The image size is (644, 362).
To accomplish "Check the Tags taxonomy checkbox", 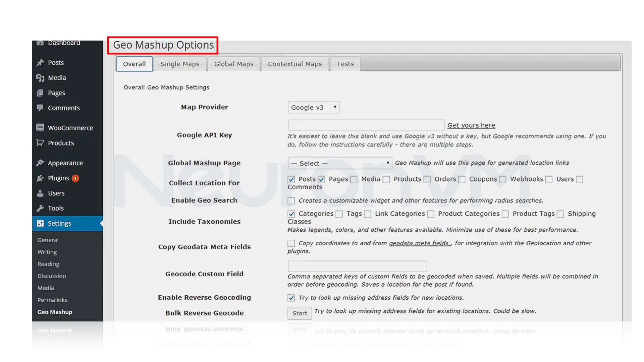I will pos(339,214).
